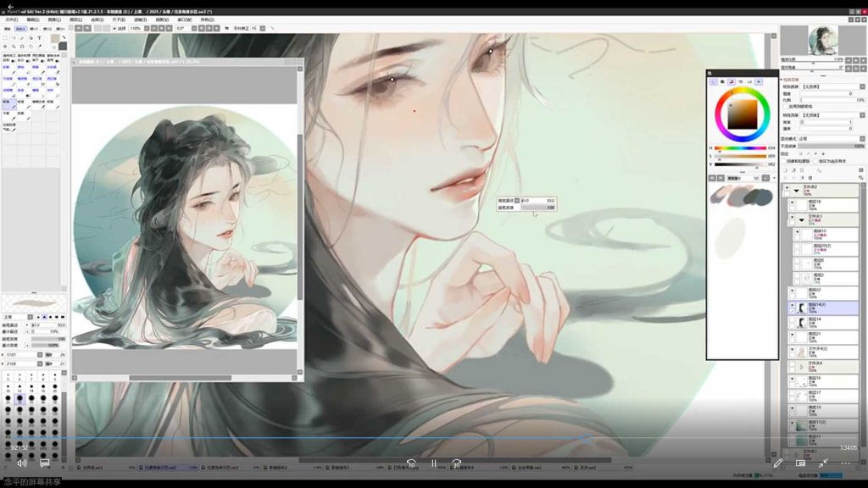This screenshot has height=488, width=868.
Task: Click the hue slider in color panel
Action: [741, 148]
